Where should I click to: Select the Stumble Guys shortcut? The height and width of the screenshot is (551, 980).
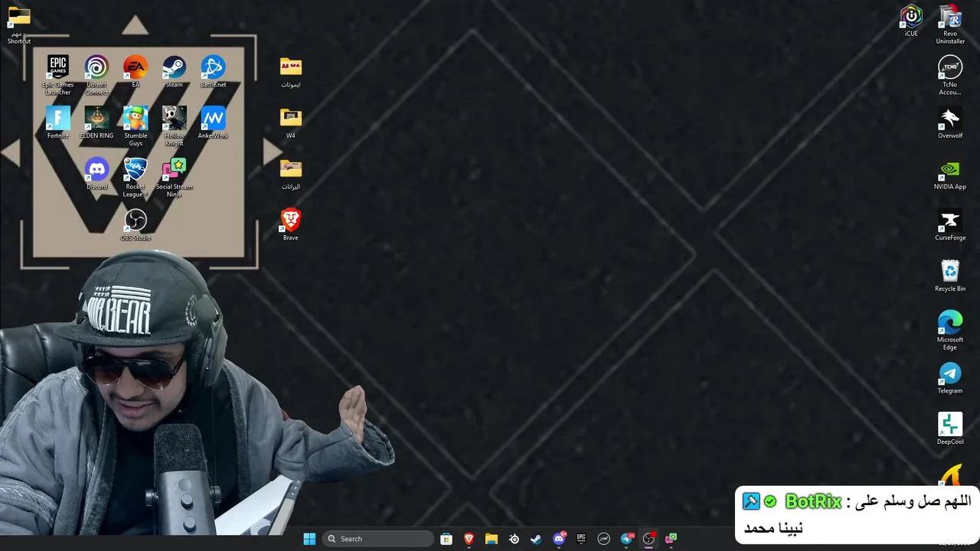(x=136, y=126)
